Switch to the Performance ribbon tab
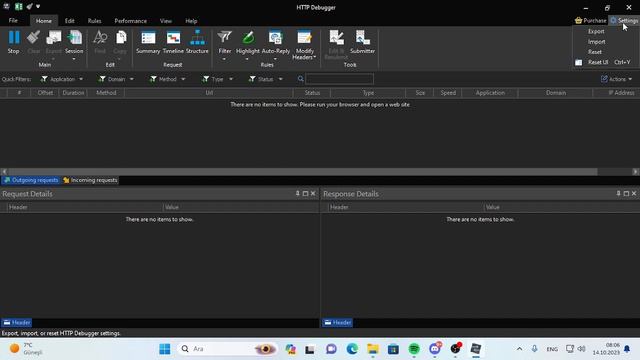Image resolution: width=640 pixels, height=360 pixels. point(130,20)
